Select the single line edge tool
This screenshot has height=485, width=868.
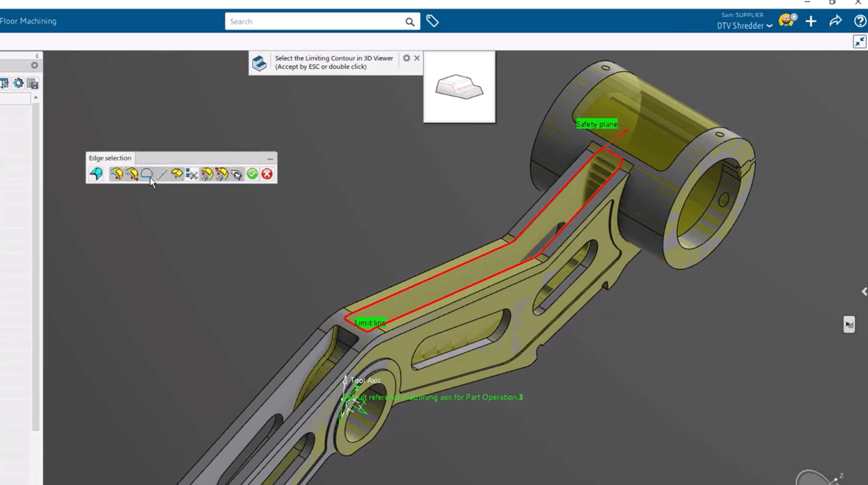coord(162,174)
